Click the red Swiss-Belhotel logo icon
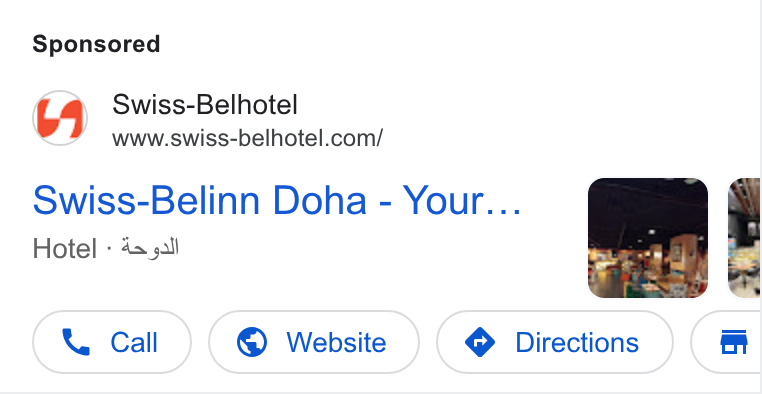The height and width of the screenshot is (394, 762). pos(60,118)
